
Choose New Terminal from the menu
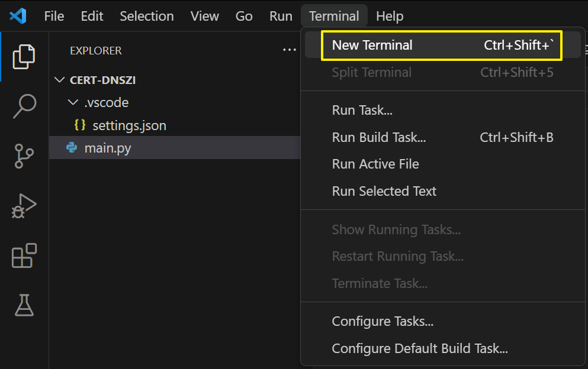(x=372, y=46)
